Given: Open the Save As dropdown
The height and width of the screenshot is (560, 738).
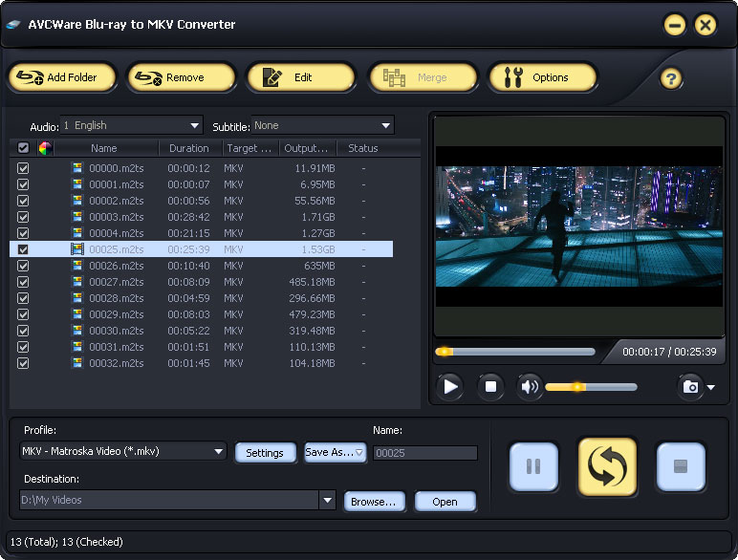Looking at the screenshot, I should tap(335, 452).
